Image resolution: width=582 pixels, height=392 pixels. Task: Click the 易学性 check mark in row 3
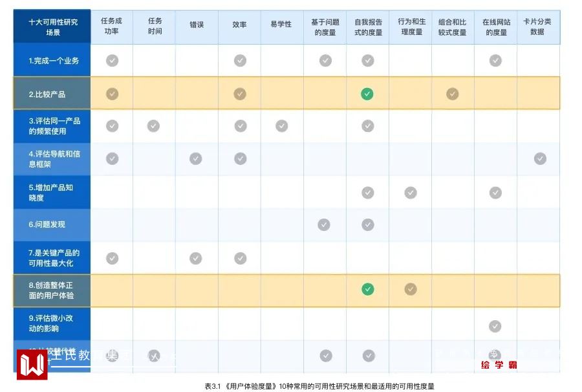pyautogui.click(x=282, y=125)
